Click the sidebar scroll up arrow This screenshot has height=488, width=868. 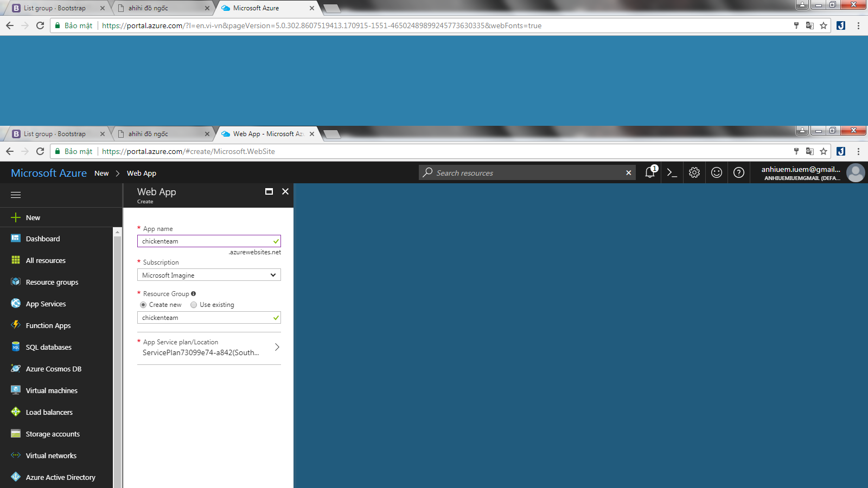point(117,232)
